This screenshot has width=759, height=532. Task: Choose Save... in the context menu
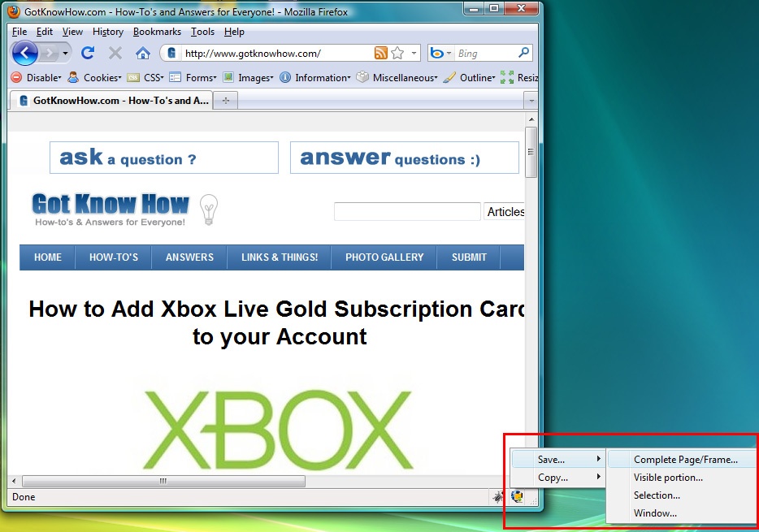[558, 459]
